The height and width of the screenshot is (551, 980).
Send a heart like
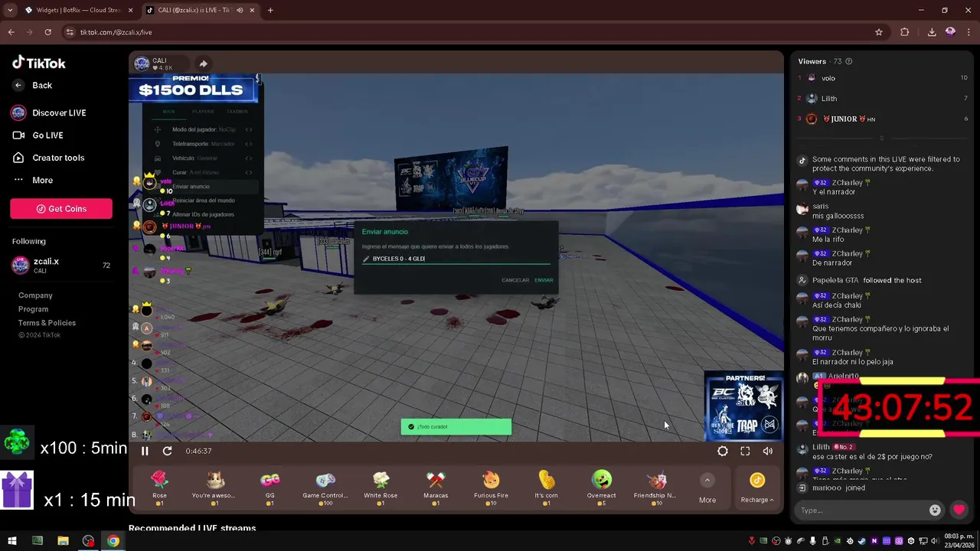point(959,510)
